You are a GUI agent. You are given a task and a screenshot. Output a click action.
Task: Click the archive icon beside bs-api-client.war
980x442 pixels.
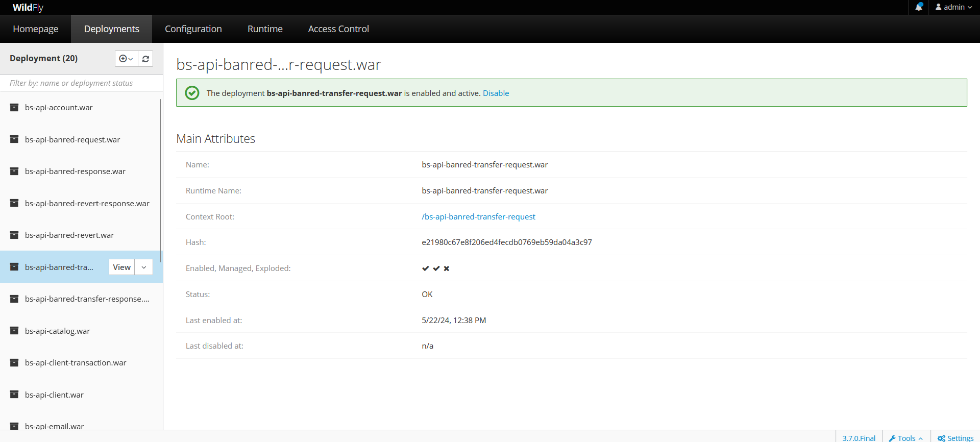(x=14, y=395)
